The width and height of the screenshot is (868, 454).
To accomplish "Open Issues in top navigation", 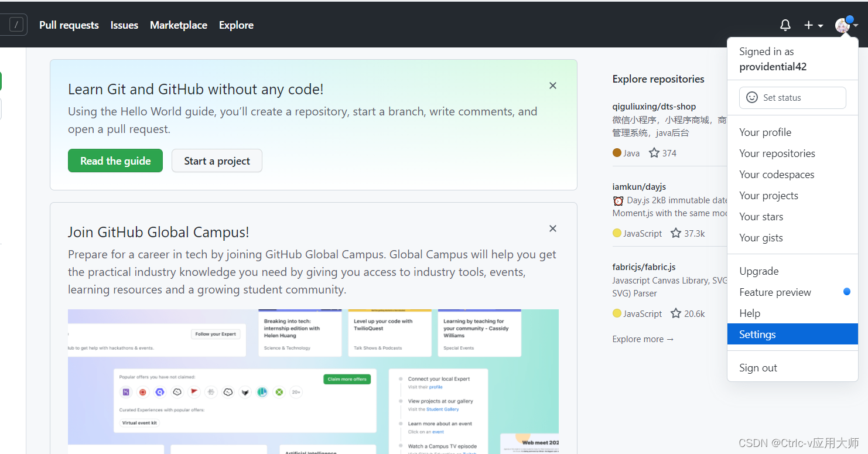I will point(124,25).
